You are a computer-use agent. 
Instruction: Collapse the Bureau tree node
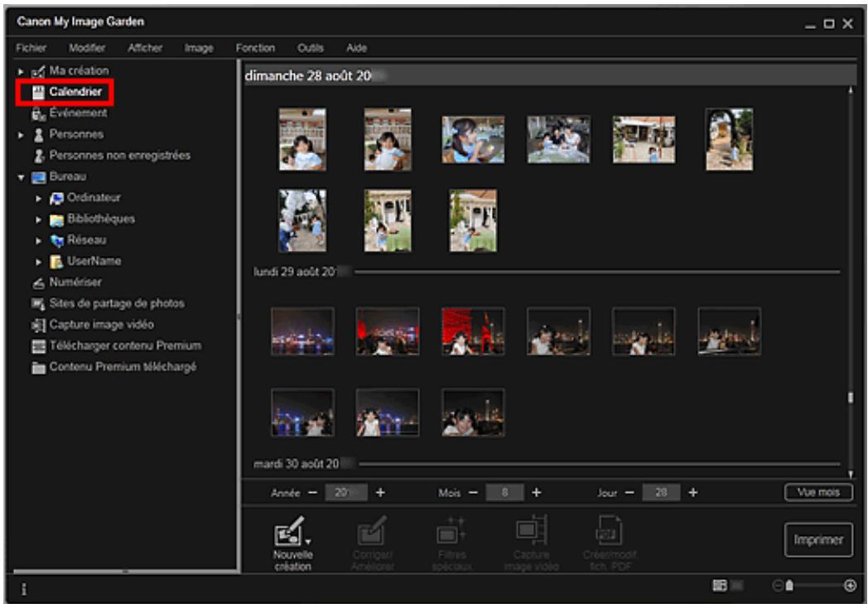[x=22, y=177]
